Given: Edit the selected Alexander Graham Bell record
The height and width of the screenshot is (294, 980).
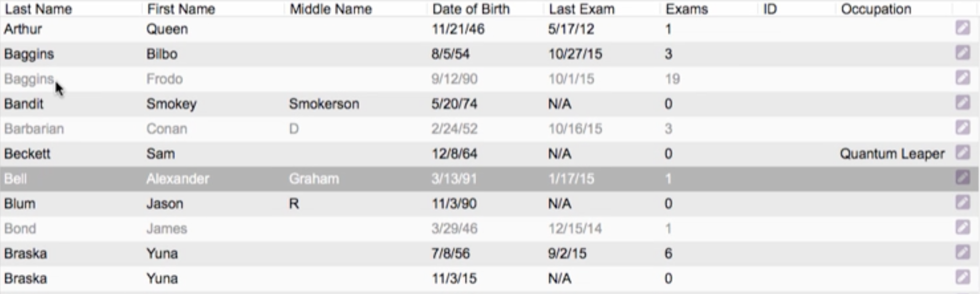Looking at the screenshot, I should tap(963, 178).
